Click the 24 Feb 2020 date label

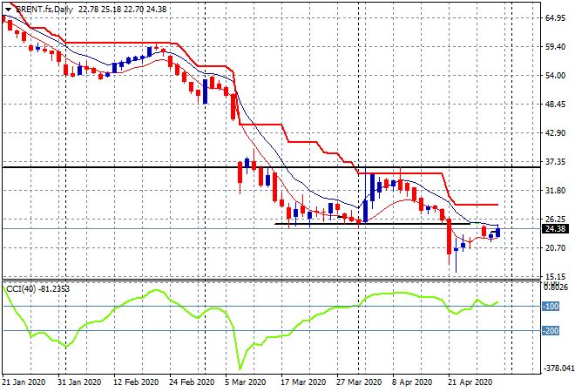[x=192, y=382]
